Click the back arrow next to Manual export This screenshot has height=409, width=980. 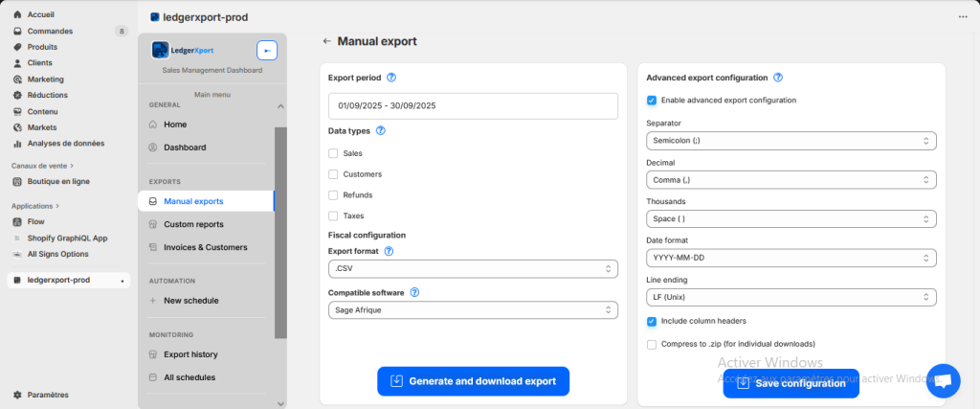pos(327,41)
